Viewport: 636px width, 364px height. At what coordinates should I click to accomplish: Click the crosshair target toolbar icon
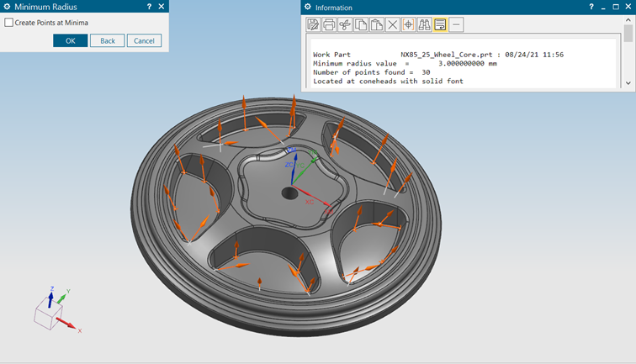408,24
